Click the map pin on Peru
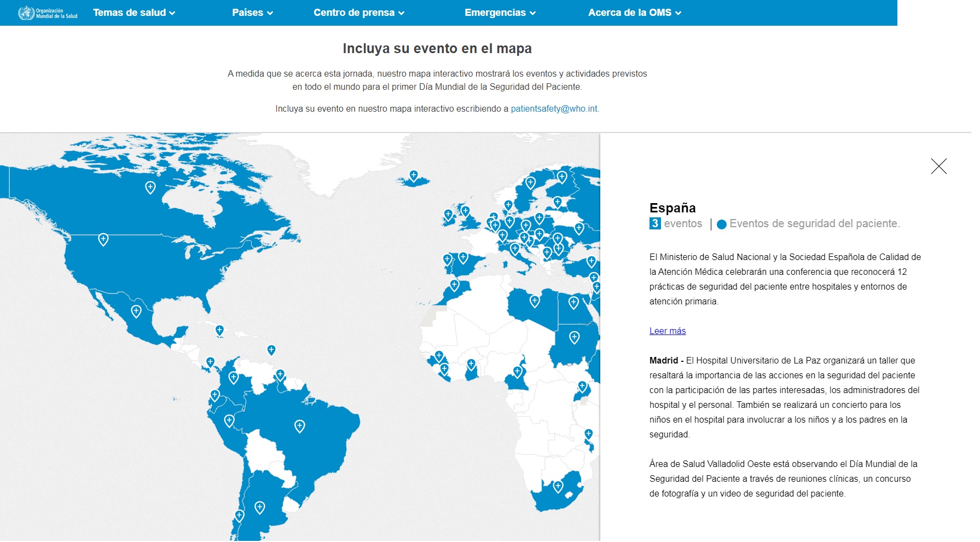The height and width of the screenshot is (542, 980). (229, 420)
